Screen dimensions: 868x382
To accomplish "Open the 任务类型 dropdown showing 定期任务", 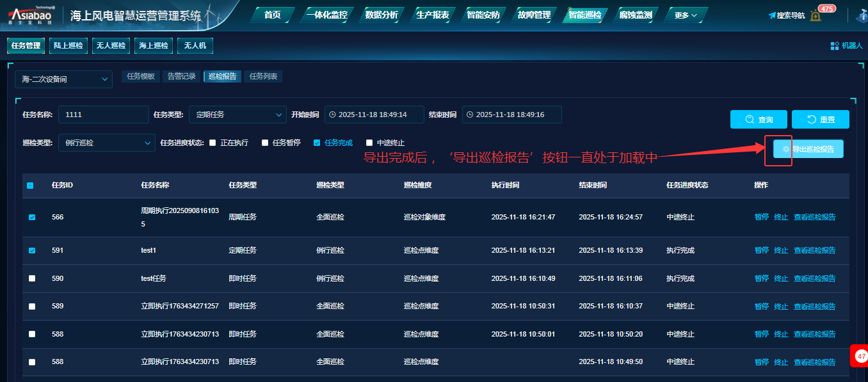I will point(237,115).
